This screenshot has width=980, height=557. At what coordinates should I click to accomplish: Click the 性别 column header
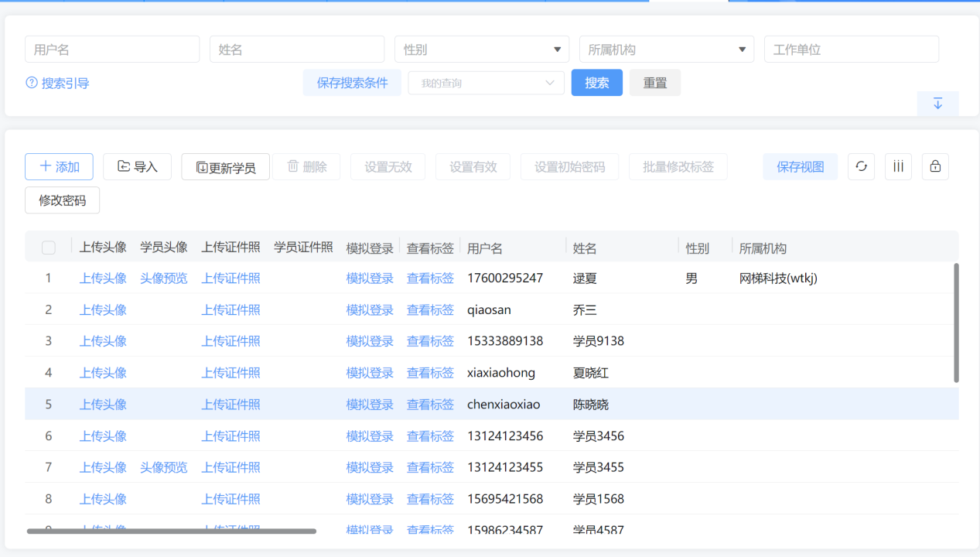tap(698, 248)
